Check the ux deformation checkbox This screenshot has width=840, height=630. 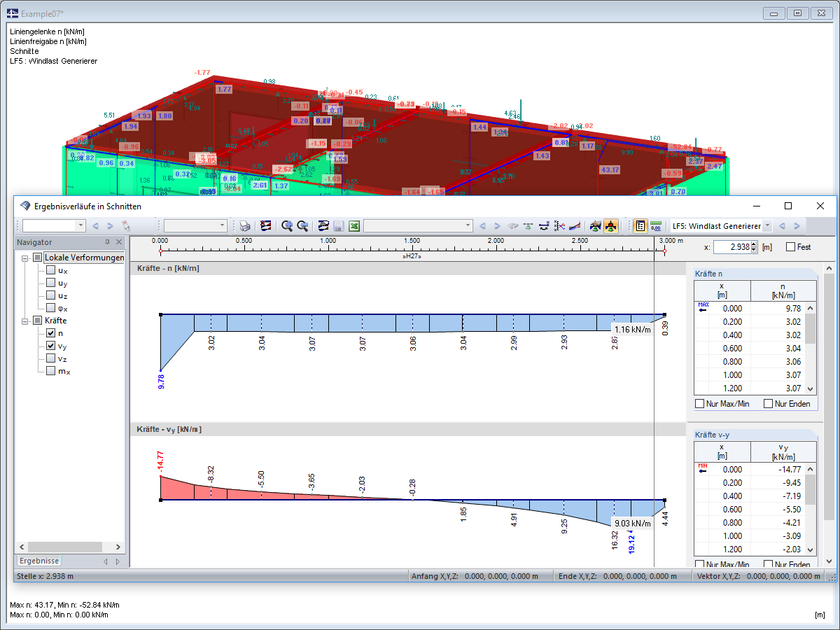tap(50, 270)
